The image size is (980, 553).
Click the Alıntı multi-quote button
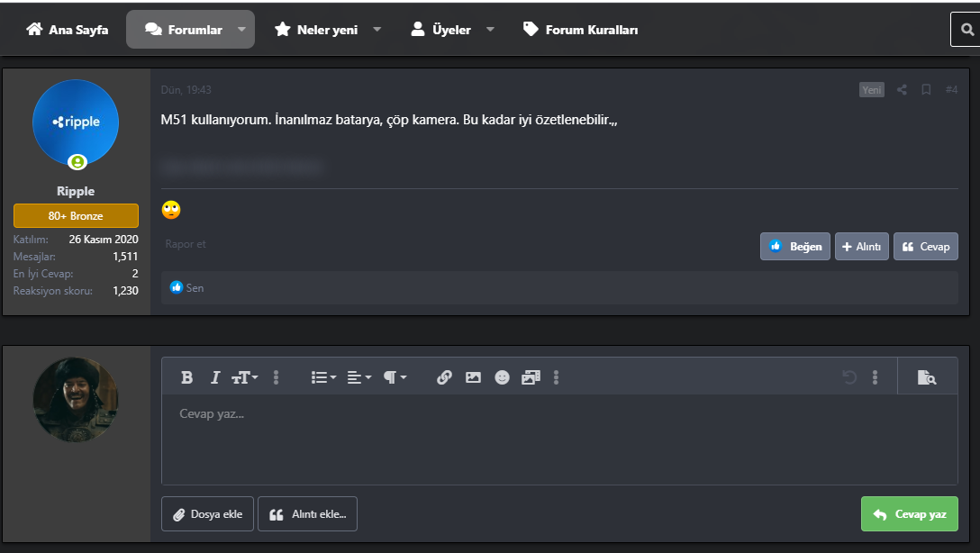861,246
